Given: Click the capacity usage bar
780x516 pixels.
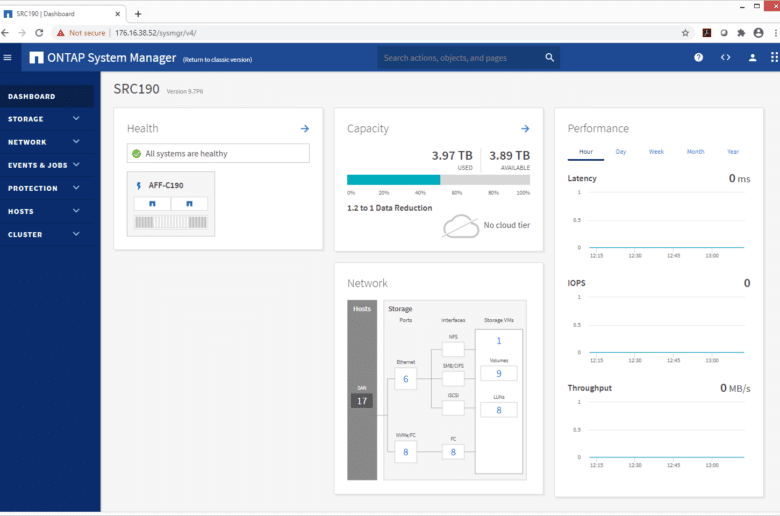Looking at the screenshot, I should 438,180.
